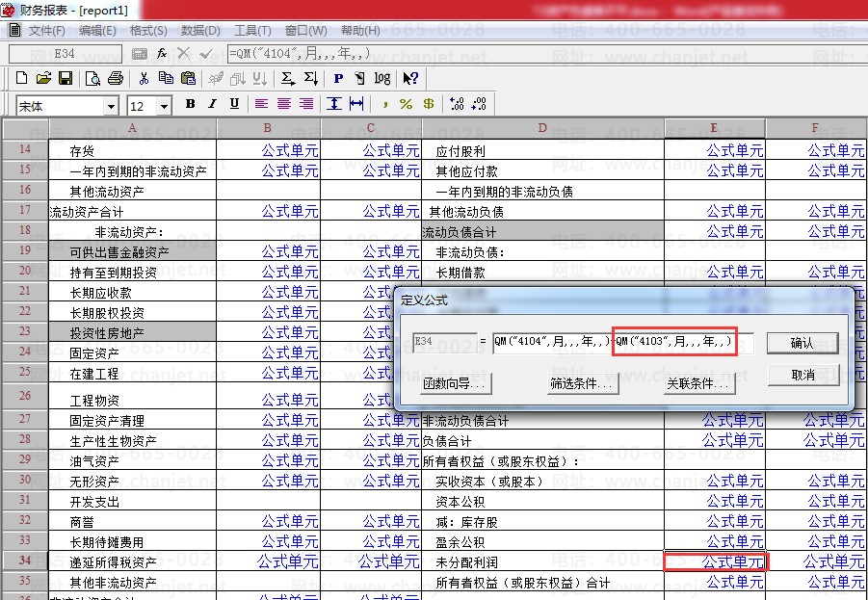Open the 数据(D) menu
Viewport: 868px width, 600px height.
tap(200, 31)
